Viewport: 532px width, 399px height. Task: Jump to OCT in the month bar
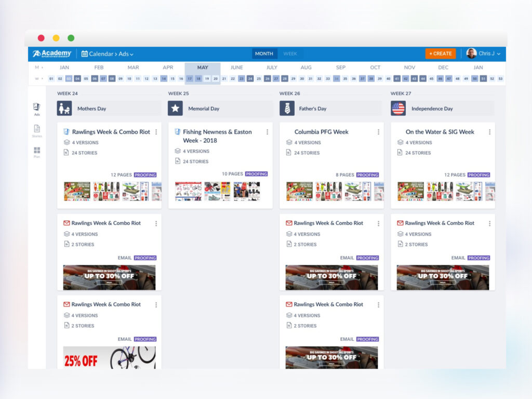[375, 68]
